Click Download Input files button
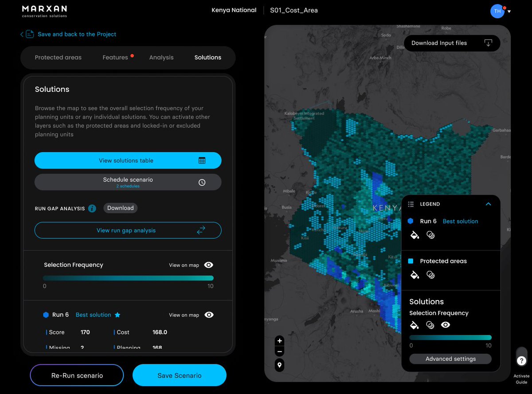 tap(452, 43)
